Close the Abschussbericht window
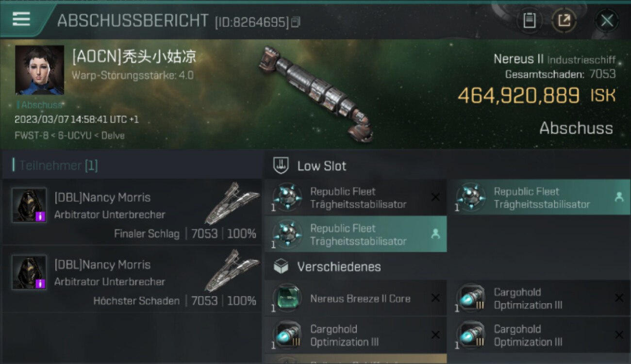Image resolution: width=631 pixels, height=364 pixels. 607,21
